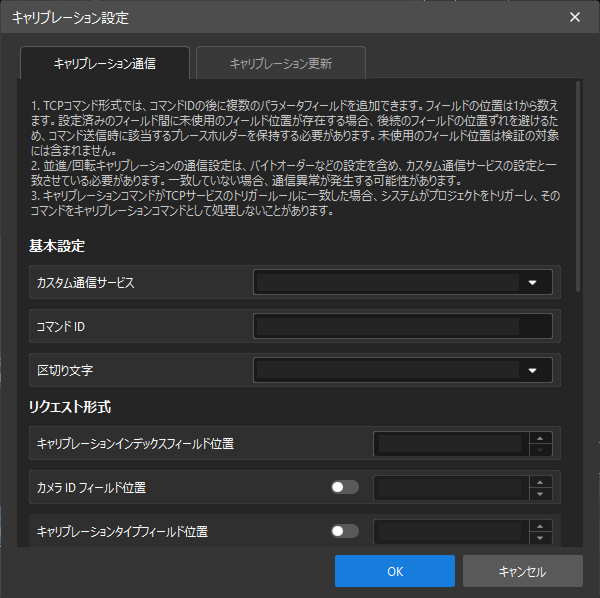Viewport: 600px width, 598px height.
Task: Open the キャリブレーション更新 tab
Action: (x=281, y=63)
